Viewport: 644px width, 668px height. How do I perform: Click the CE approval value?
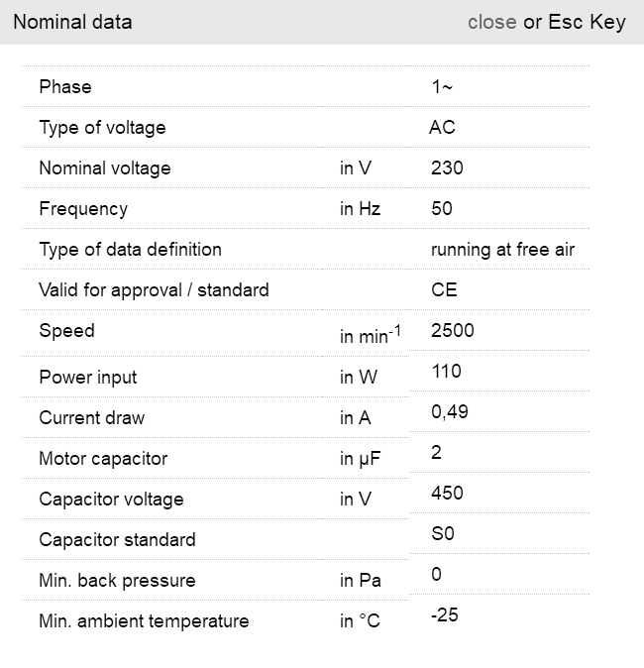[x=444, y=290]
